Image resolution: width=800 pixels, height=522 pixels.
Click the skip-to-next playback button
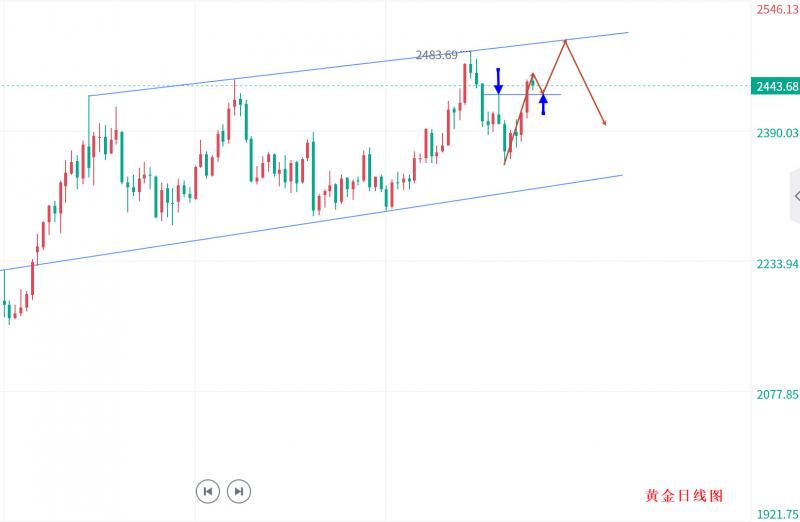238,491
